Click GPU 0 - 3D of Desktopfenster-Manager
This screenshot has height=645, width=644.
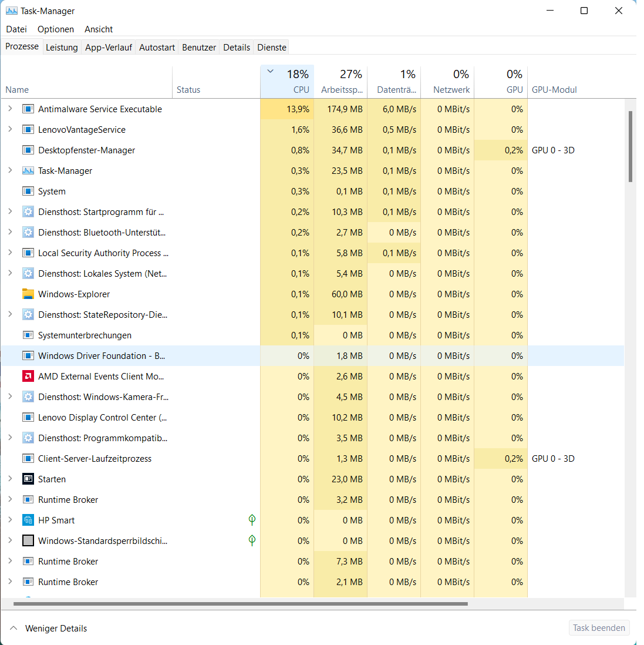pos(553,150)
